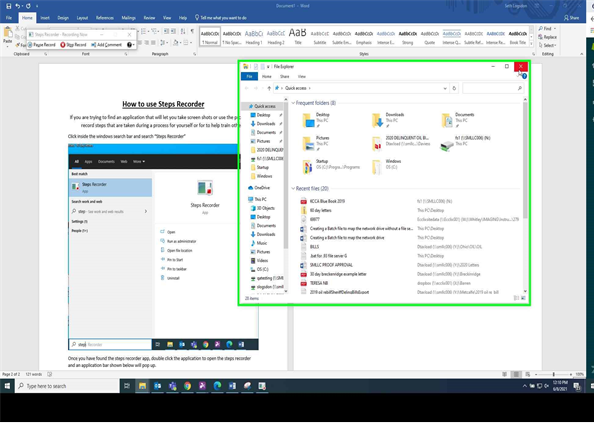Apply the Normal style
Viewport: 594px width, 437px height.
210,37
